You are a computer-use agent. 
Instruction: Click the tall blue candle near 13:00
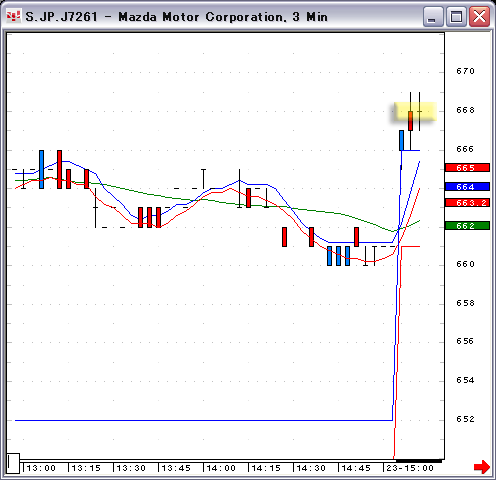(41, 169)
